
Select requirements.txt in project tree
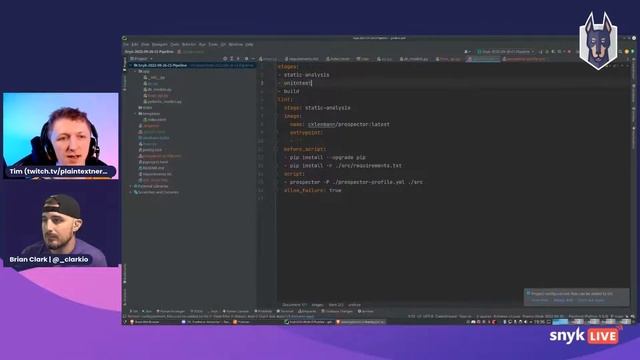155,174
